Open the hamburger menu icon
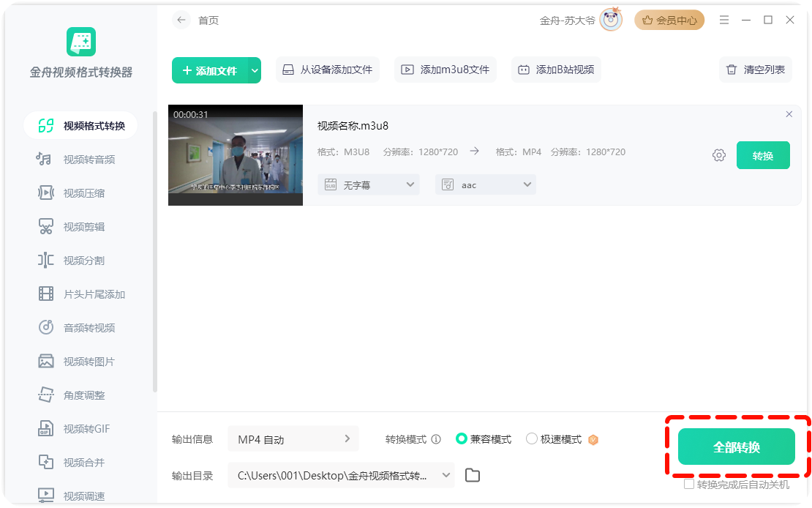812x508 pixels. [x=724, y=20]
